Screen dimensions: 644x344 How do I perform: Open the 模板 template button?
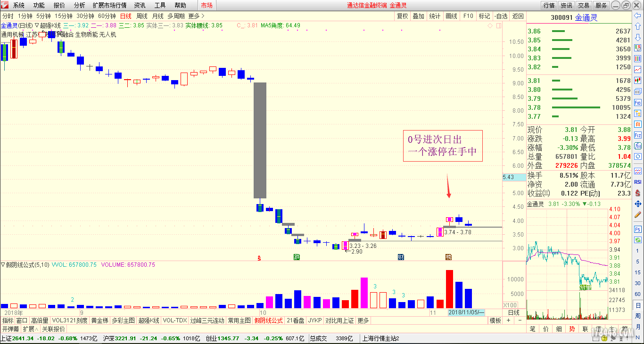(495, 320)
